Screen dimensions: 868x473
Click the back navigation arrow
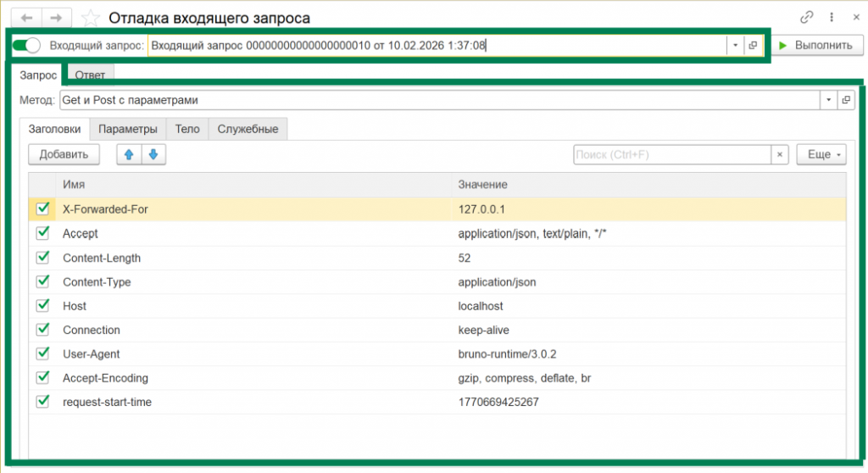(27, 18)
